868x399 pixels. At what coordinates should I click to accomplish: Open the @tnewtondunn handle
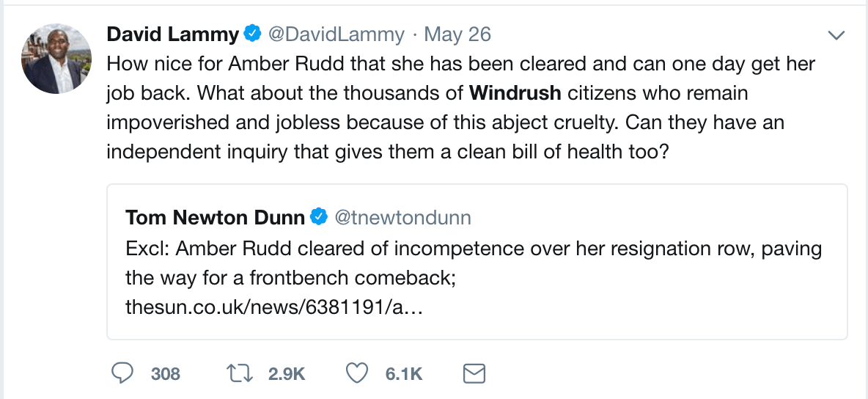(403, 217)
